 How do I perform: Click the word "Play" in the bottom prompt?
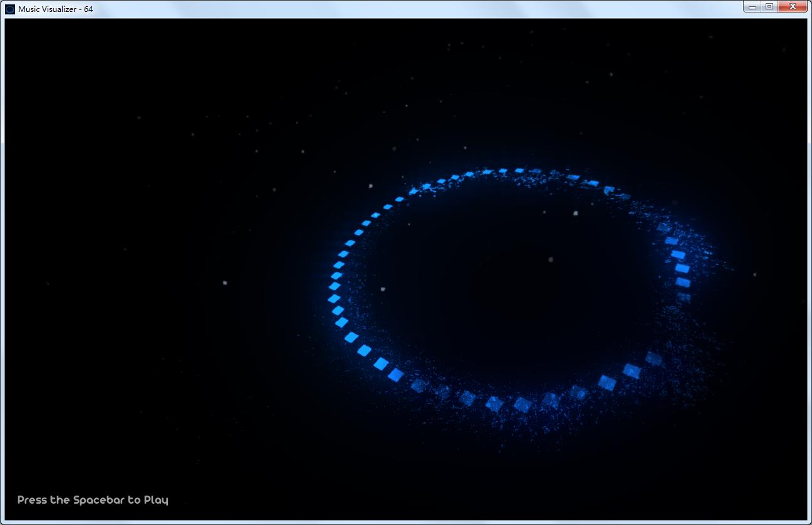tap(156, 500)
